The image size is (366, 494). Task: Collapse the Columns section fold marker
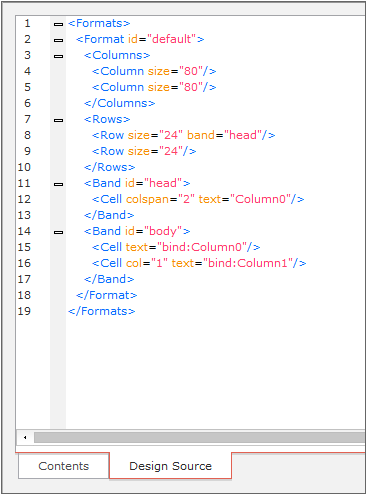click(x=58, y=56)
